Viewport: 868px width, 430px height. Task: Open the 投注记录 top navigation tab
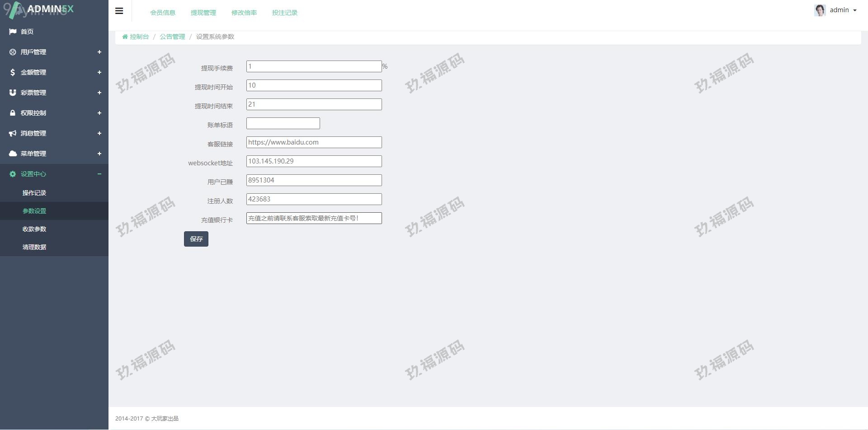pyautogui.click(x=285, y=13)
